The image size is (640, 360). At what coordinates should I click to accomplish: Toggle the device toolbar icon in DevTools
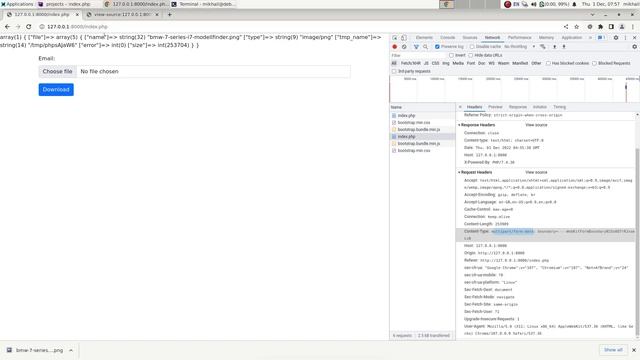click(404, 38)
